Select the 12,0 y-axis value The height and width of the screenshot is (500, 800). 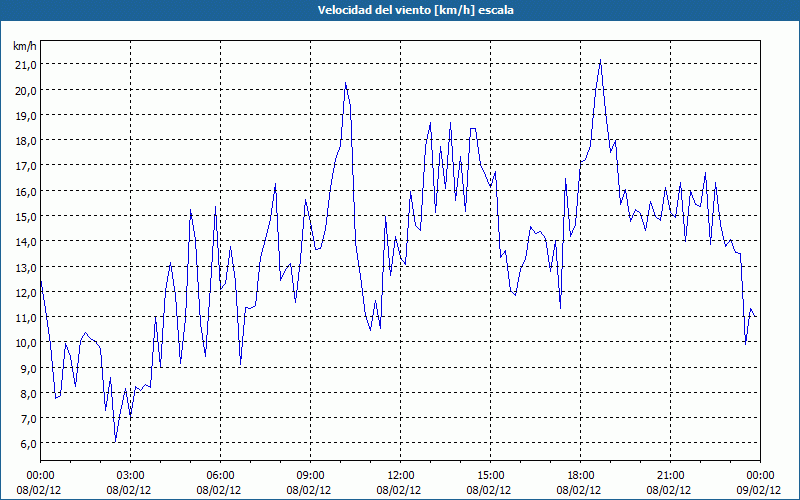tap(26, 292)
